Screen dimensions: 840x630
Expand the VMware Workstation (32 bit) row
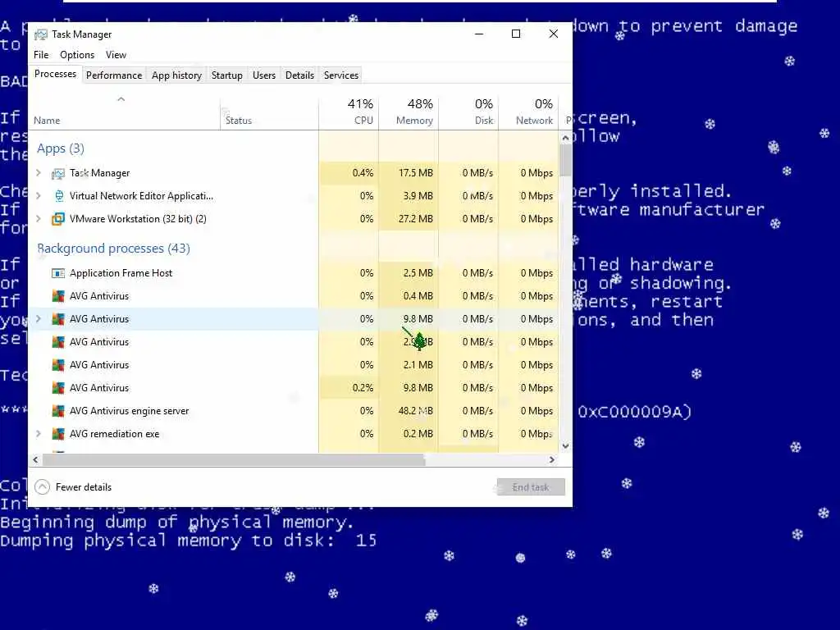(x=39, y=219)
